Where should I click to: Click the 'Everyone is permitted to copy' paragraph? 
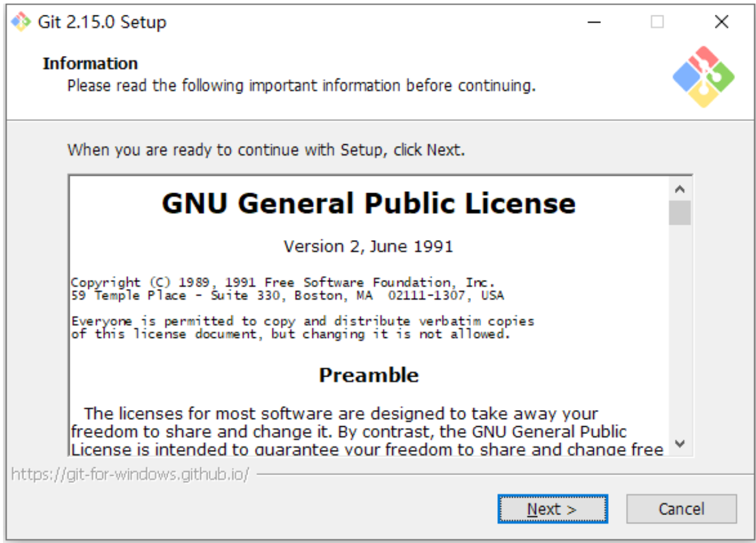[x=302, y=328]
